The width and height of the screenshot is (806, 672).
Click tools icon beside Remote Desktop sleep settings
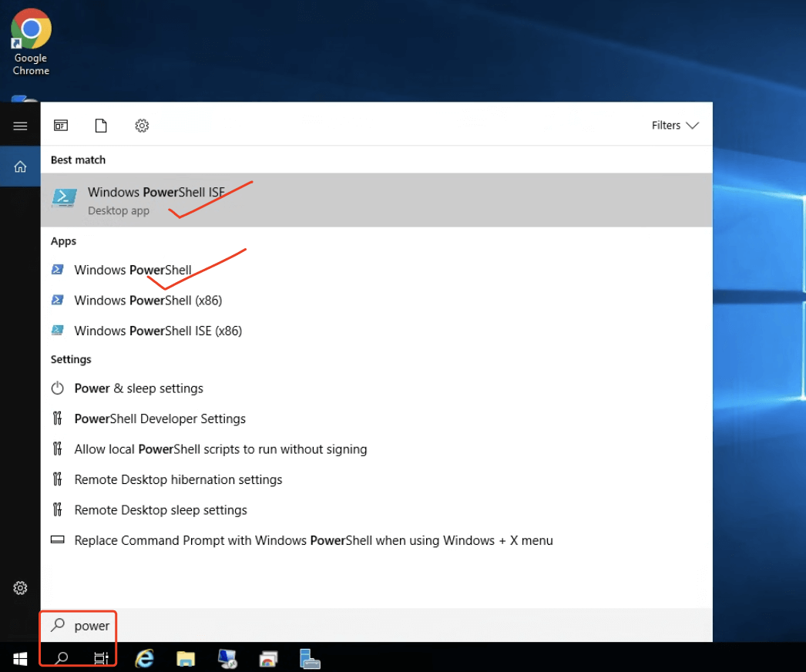point(58,509)
